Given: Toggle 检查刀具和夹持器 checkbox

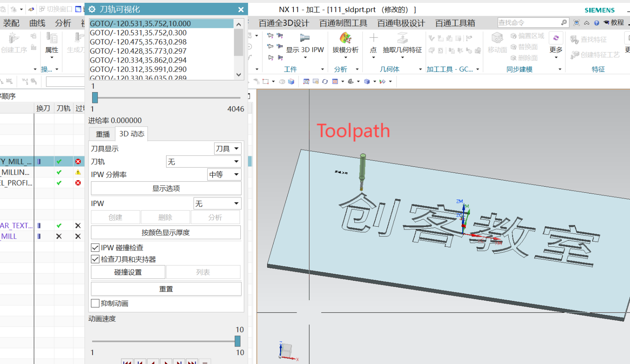Looking at the screenshot, I should coord(95,259).
